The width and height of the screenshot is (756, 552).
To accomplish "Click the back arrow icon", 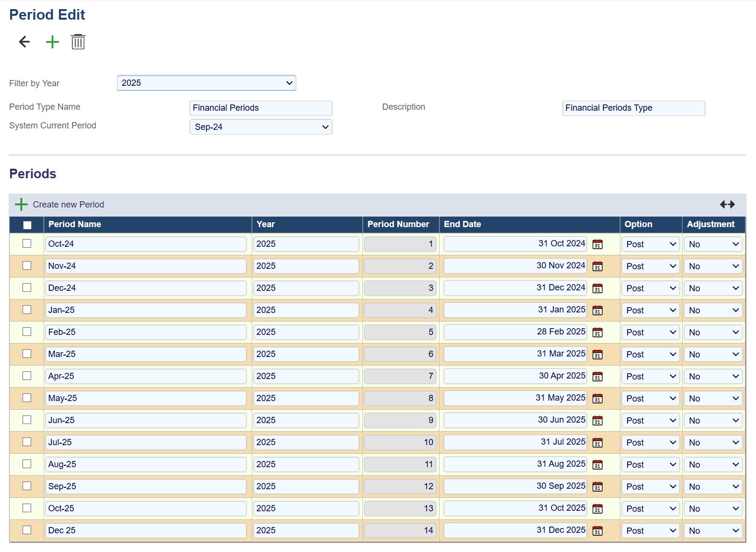I will (24, 42).
